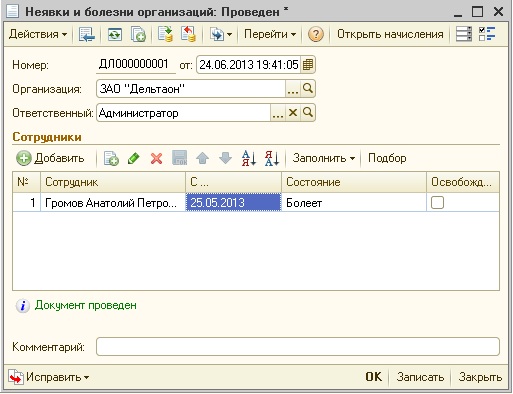Click the Документ проведен status text
513x394 pixels.
(x=86, y=305)
